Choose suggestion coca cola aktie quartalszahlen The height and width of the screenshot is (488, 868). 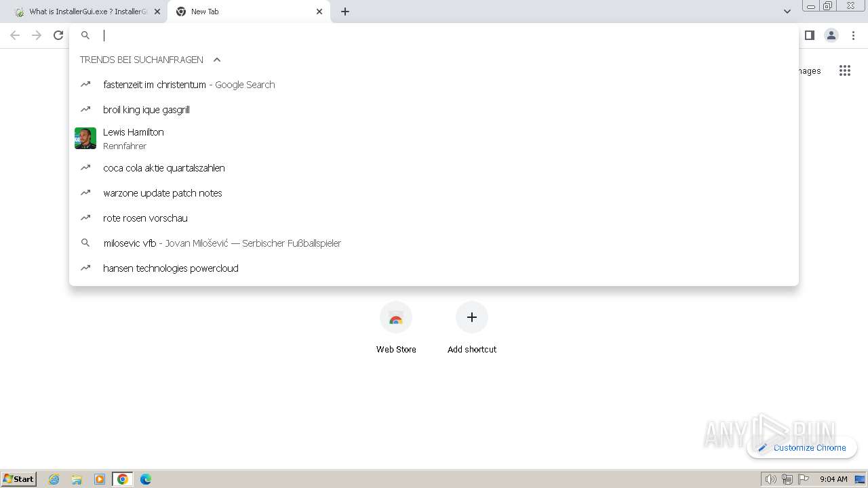[434, 168]
